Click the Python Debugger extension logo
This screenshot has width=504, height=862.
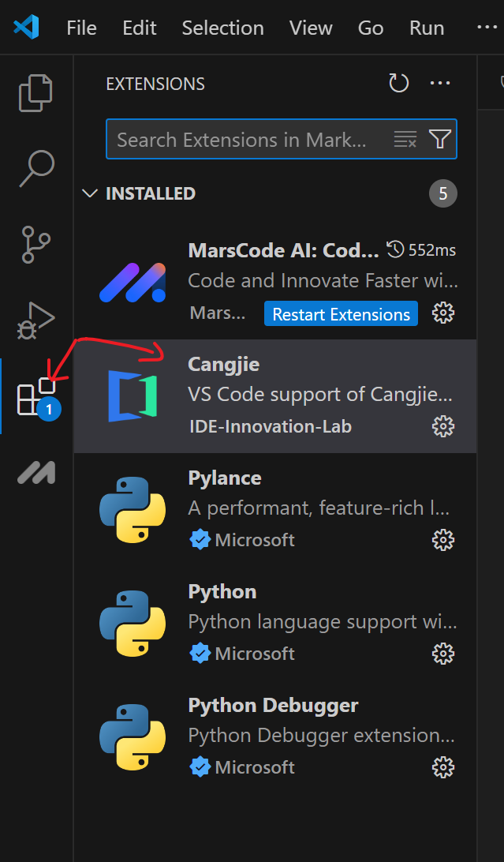(x=133, y=736)
